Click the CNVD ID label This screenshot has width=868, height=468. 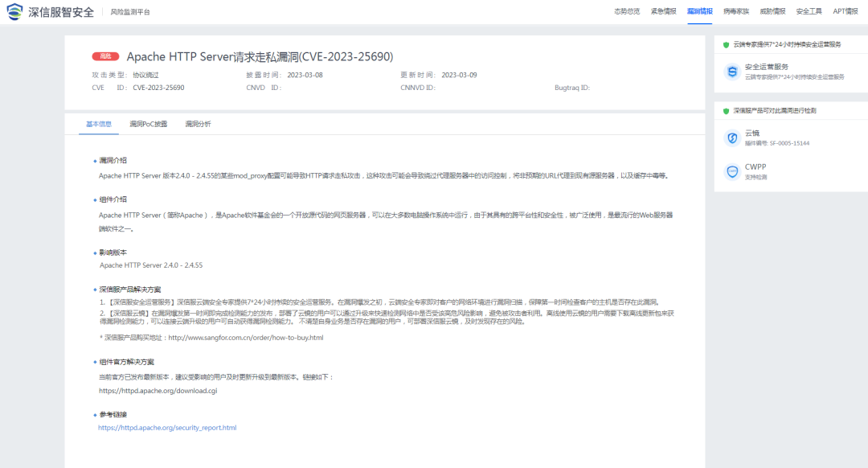(x=264, y=88)
